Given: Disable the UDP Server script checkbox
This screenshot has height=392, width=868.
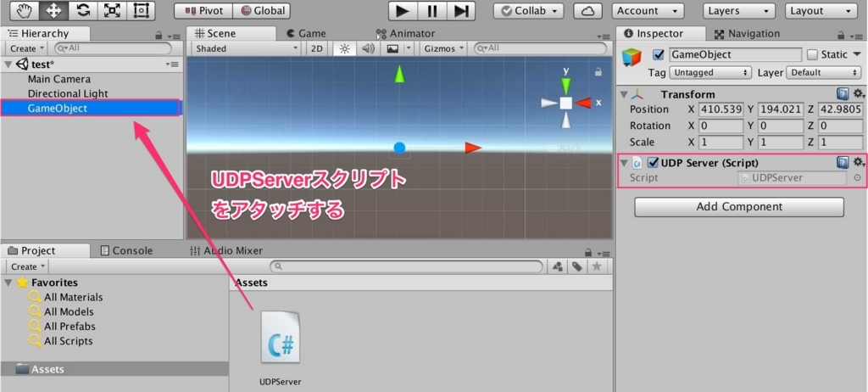Looking at the screenshot, I should [654, 162].
